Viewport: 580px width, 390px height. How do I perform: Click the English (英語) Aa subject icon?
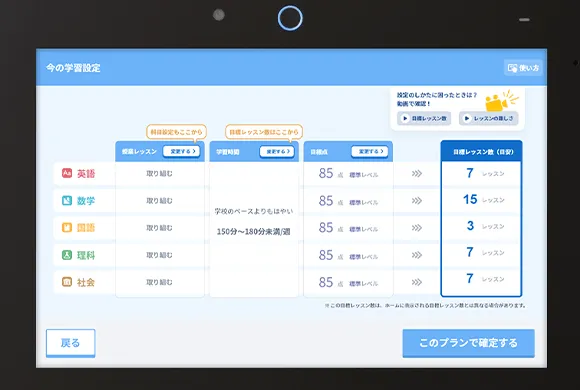point(67,173)
